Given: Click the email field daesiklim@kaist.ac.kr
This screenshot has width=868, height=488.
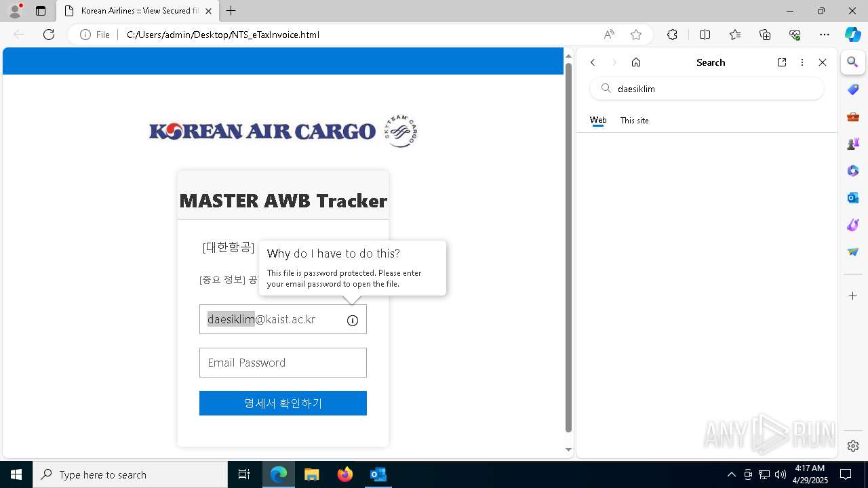Looking at the screenshot, I should click(283, 319).
